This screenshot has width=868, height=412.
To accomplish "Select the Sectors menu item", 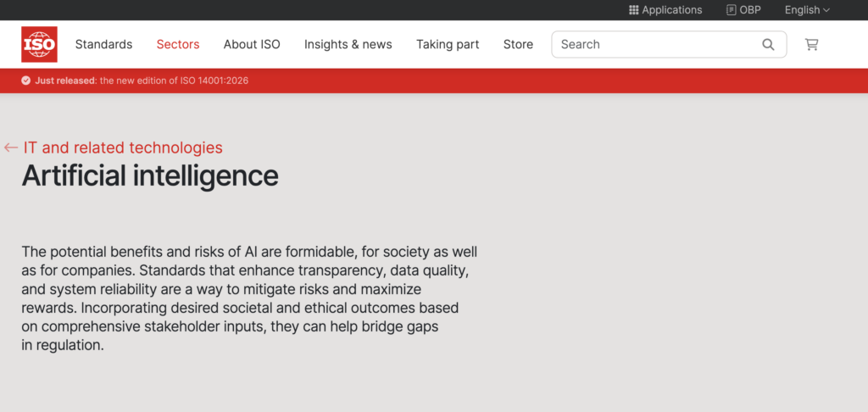I will 178,44.
